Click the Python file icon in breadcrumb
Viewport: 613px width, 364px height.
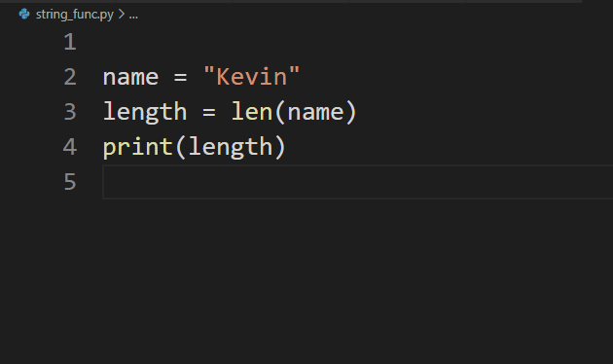(24, 15)
